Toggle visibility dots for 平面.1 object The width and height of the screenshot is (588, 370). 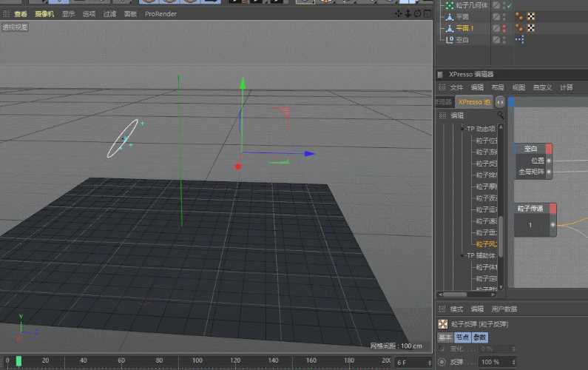click(504, 28)
